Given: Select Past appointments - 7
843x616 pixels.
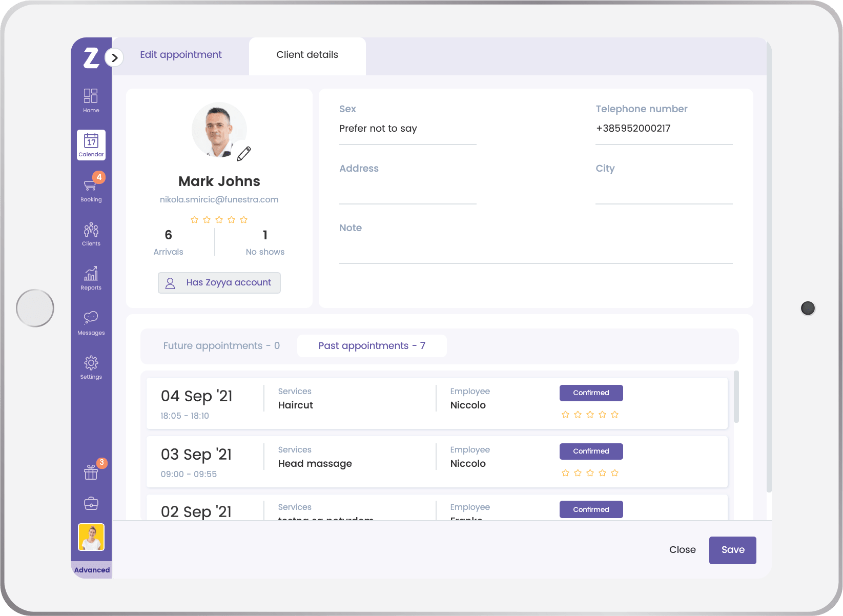Looking at the screenshot, I should (372, 345).
